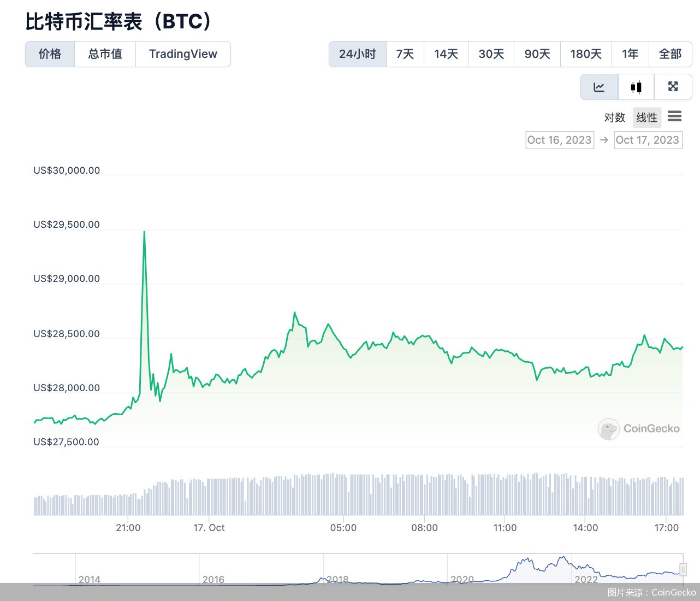Screen dimensions: 700x601
Task: Edit the Oct 16, 2023 start date
Action: tap(560, 140)
